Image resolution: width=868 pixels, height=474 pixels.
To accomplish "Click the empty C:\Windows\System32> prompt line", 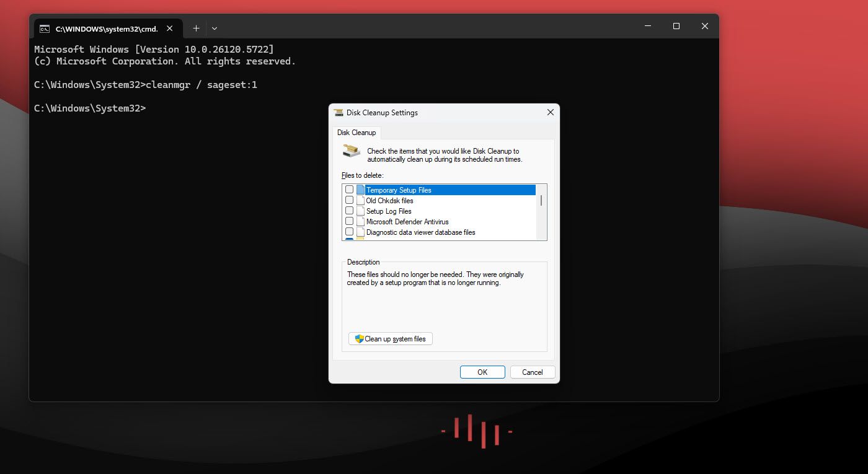I will [90, 108].
